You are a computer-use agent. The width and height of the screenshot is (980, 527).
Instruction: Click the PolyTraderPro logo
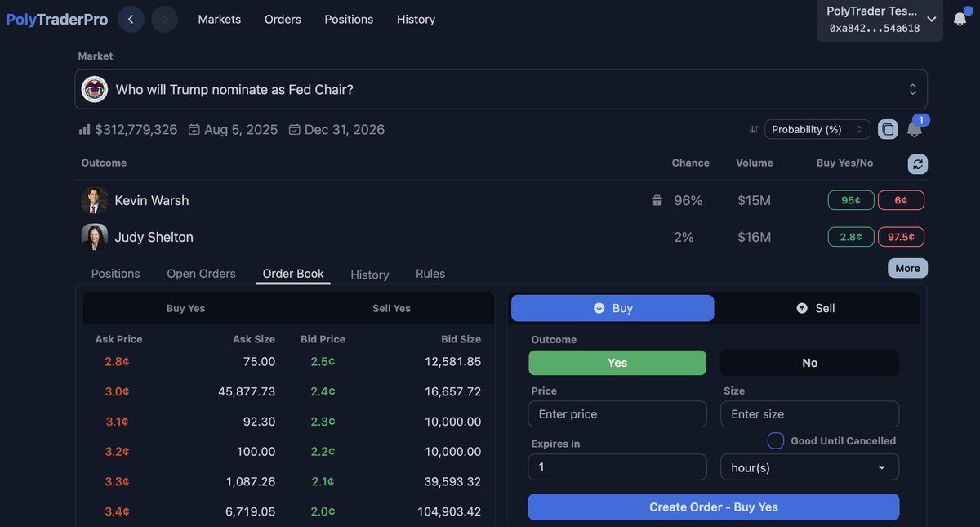pyautogui.click(x=57, y=19)
